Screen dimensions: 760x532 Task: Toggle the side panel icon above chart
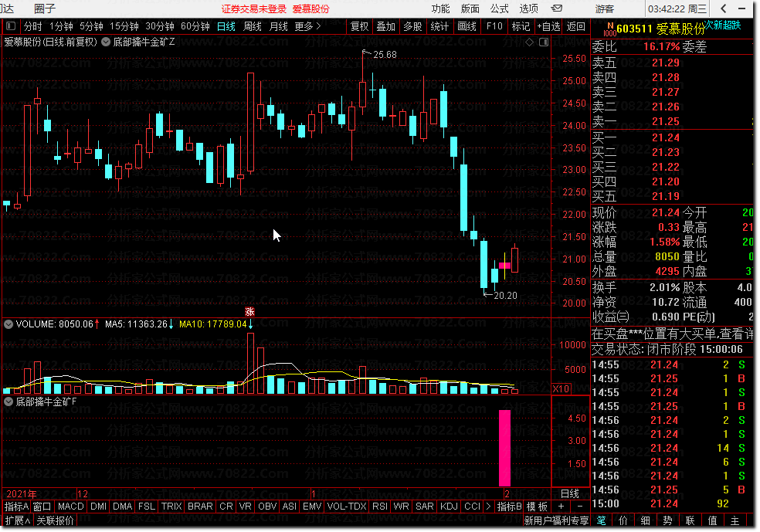[x=544, y=42]
